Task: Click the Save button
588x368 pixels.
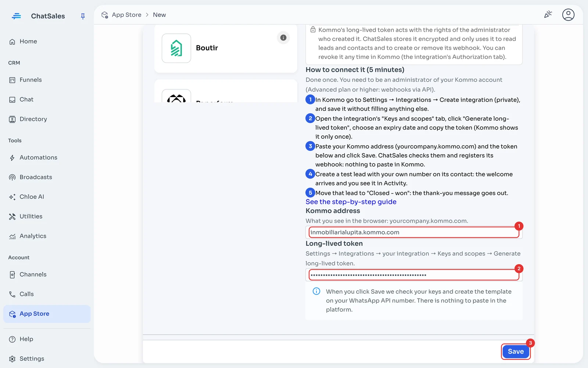Action: [x=516, y=351]
